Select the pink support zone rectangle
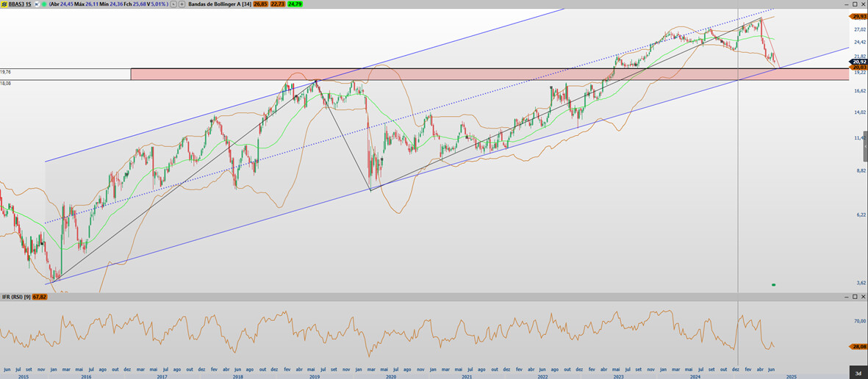 [x=441, y=74]
